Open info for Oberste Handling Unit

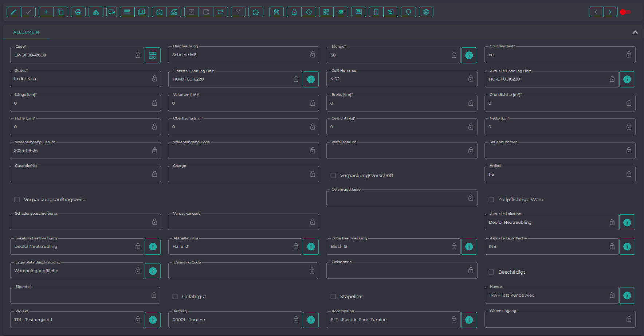pyautogui.click(x=311, y=79)
